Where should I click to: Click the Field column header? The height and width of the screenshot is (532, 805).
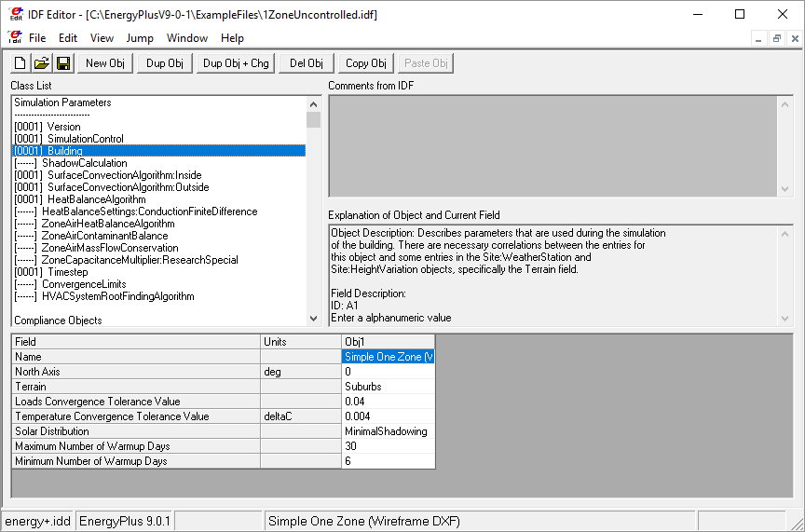tap(136, 342)
